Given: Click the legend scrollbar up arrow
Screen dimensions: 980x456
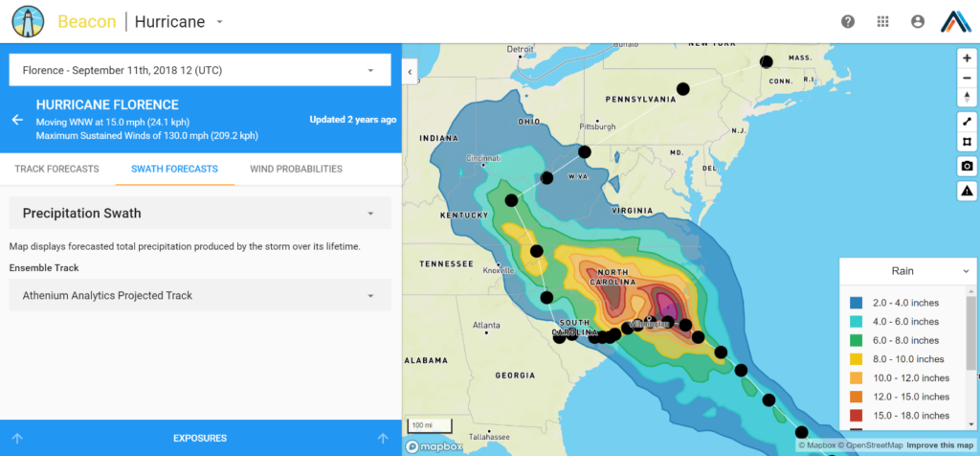Looking at the screenshot, I should (970, 291).
